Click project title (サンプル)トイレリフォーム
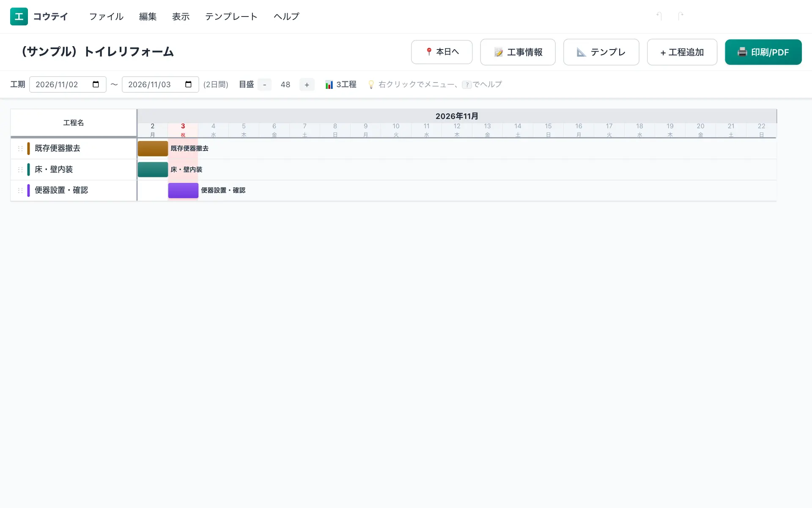Viewport: 812px width, 508px height. [x=98, y=52]
